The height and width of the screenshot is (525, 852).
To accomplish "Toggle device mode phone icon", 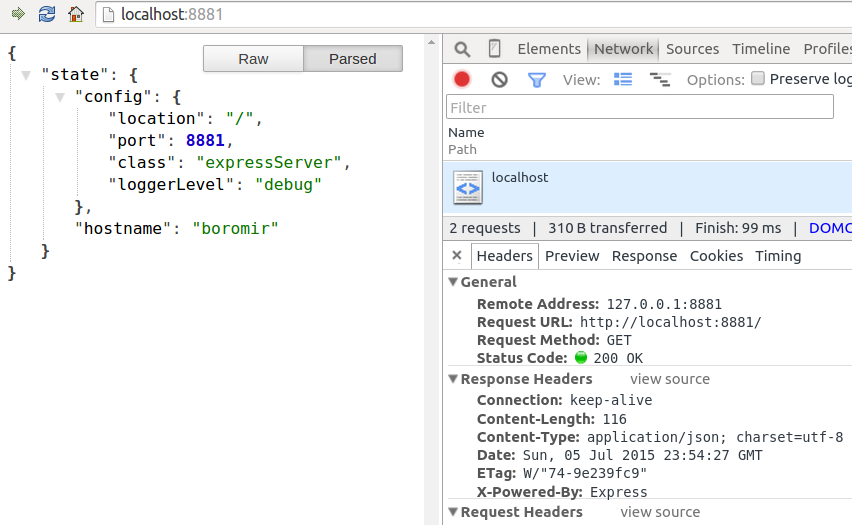I will tap(494, 48).
